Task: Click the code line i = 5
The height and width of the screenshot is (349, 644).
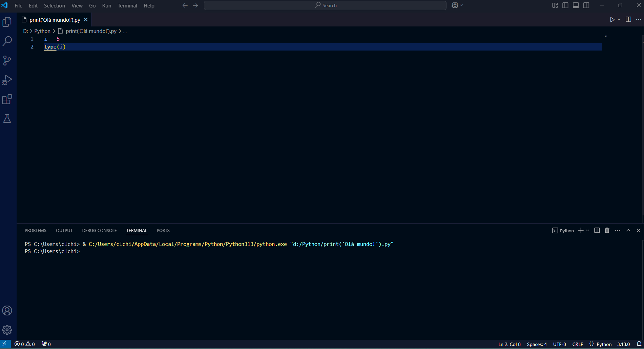Action: pyautogui.click(x=52, y=39)
